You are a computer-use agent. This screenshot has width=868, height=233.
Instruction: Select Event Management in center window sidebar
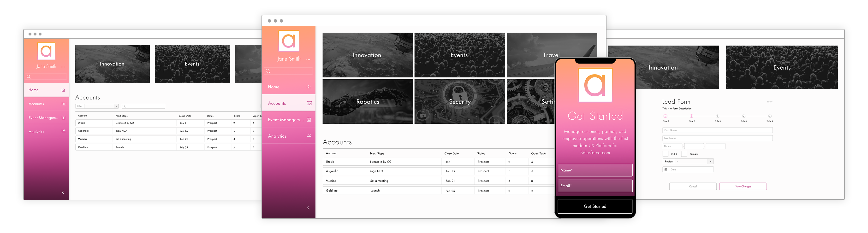(289, 120)
